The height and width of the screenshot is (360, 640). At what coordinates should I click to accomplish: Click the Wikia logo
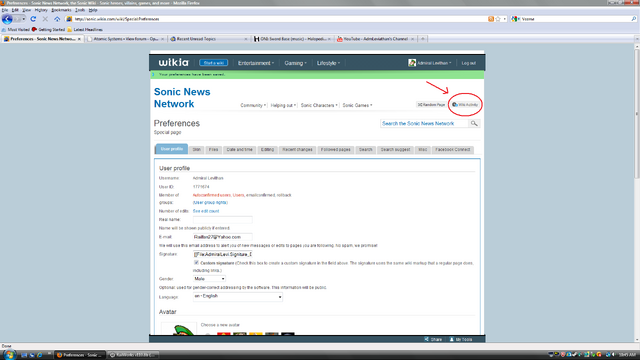tap(174, 62)
